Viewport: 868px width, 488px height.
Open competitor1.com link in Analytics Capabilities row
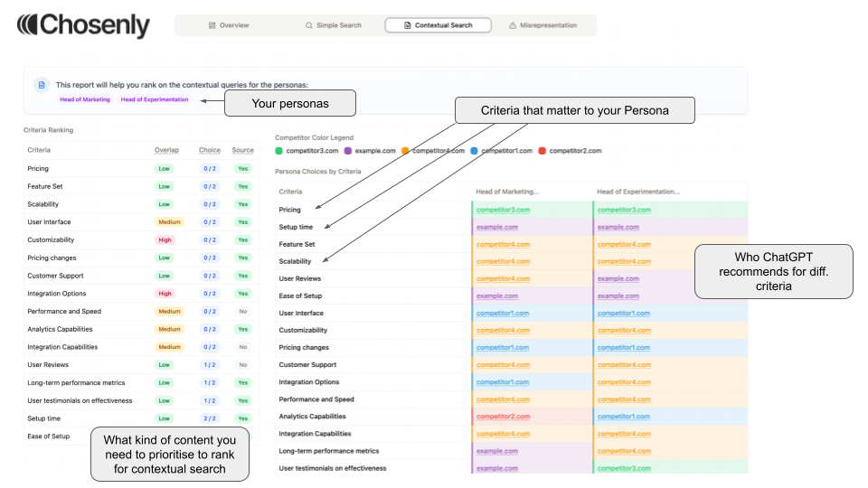[x=623, y=416]
